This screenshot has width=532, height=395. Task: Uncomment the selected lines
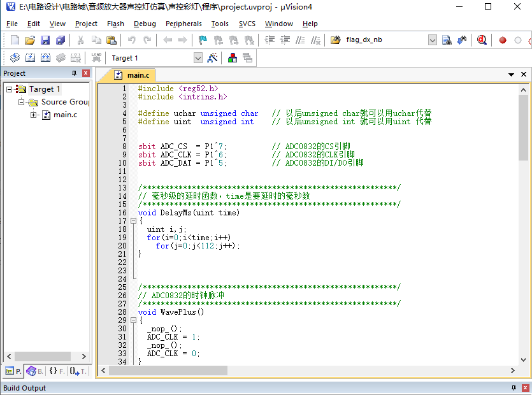(x=315, y=40)
